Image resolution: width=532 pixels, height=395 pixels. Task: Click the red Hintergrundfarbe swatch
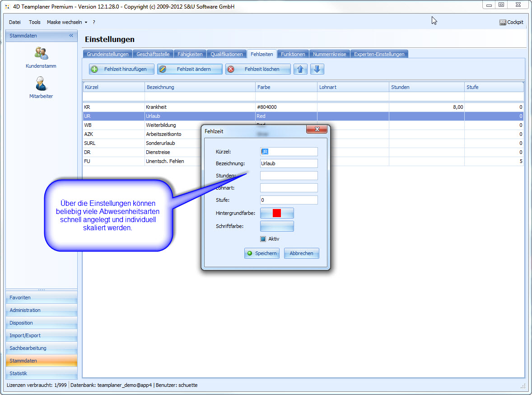point(277,213)
